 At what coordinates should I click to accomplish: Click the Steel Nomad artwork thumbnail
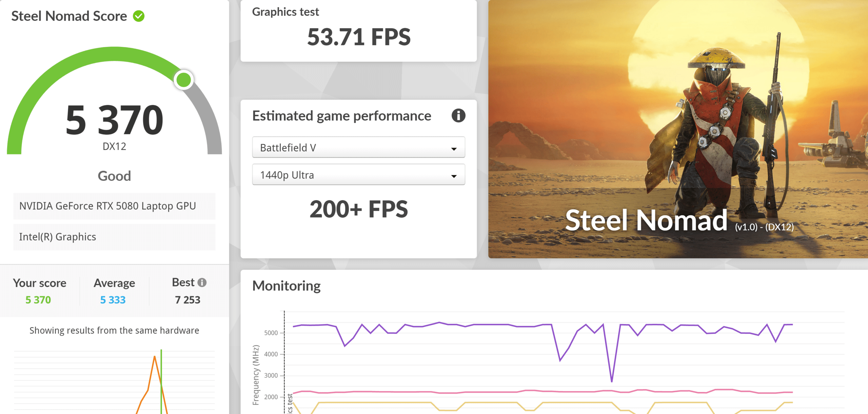[678, 129]
